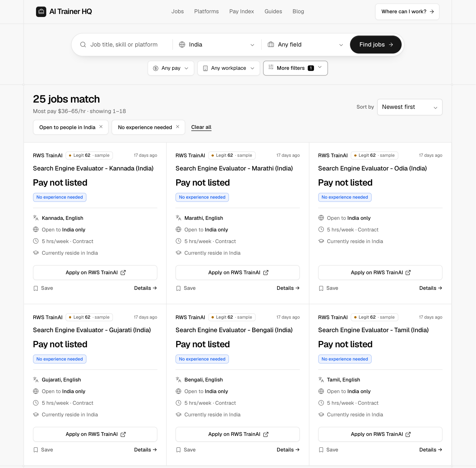
Task: Click 'No experience needed' tag on Gujarati card
Action: click(60, 359)
